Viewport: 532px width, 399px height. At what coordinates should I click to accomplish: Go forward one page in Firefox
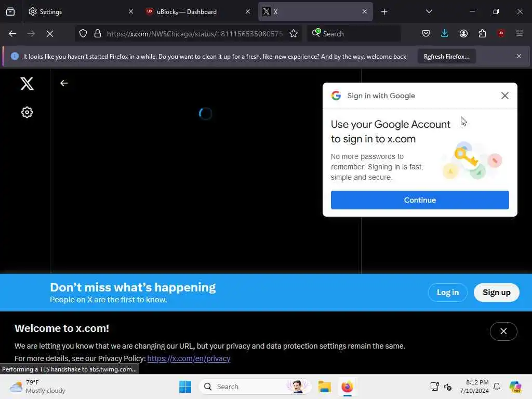coord(31,34)
